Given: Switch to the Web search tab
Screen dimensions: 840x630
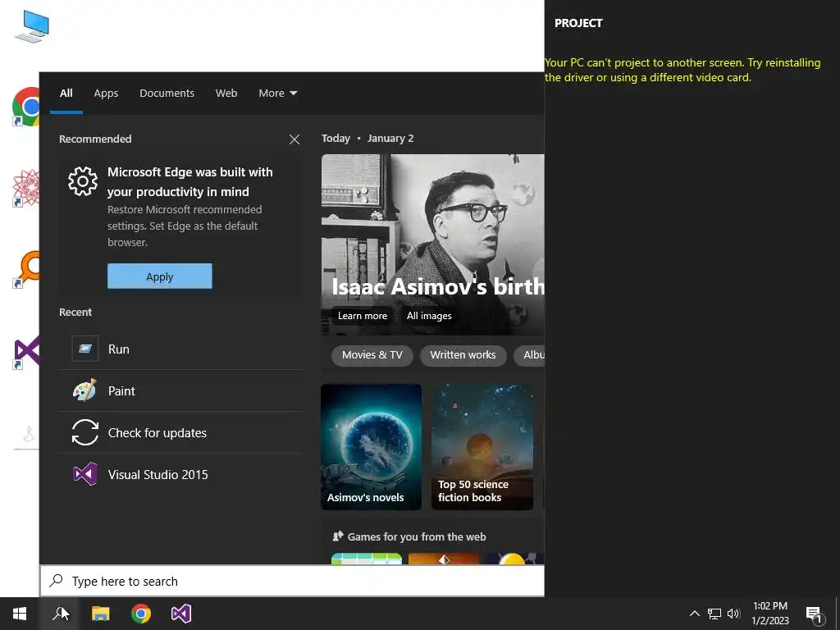Looking at the screenshot, I should (226, 94).
